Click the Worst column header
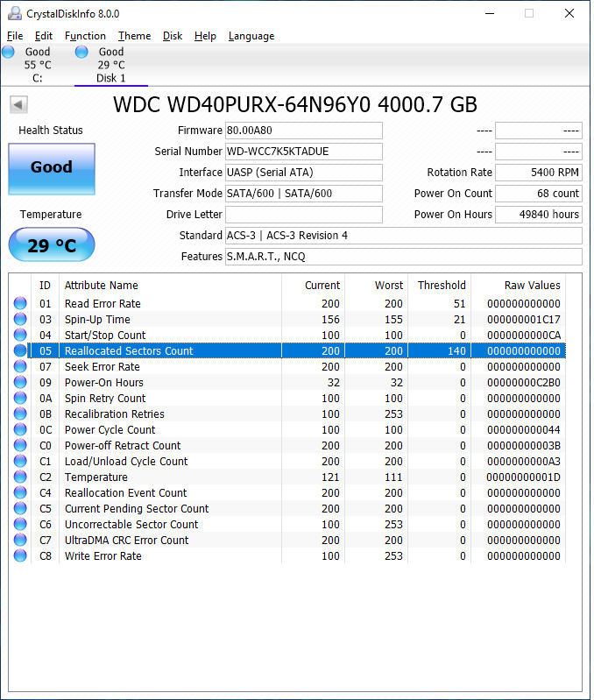 pyautogui.click(x=377, y=286)
